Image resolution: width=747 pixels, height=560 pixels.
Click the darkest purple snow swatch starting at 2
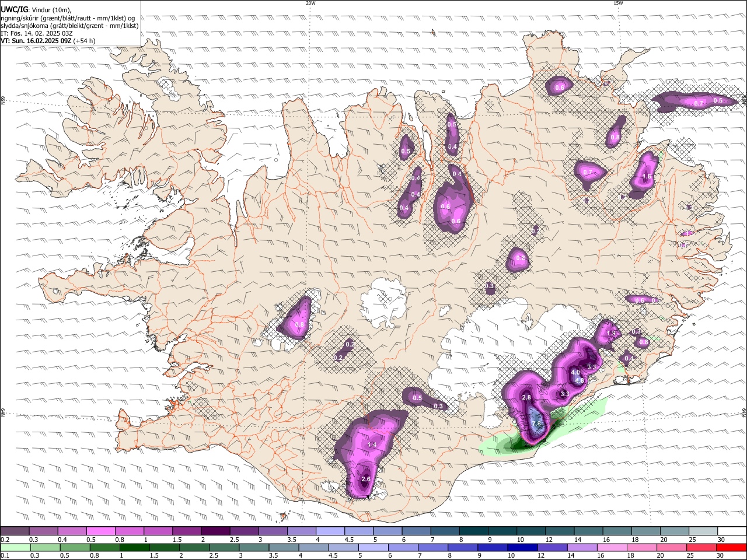pyautogui.click(x=215, y=531)
